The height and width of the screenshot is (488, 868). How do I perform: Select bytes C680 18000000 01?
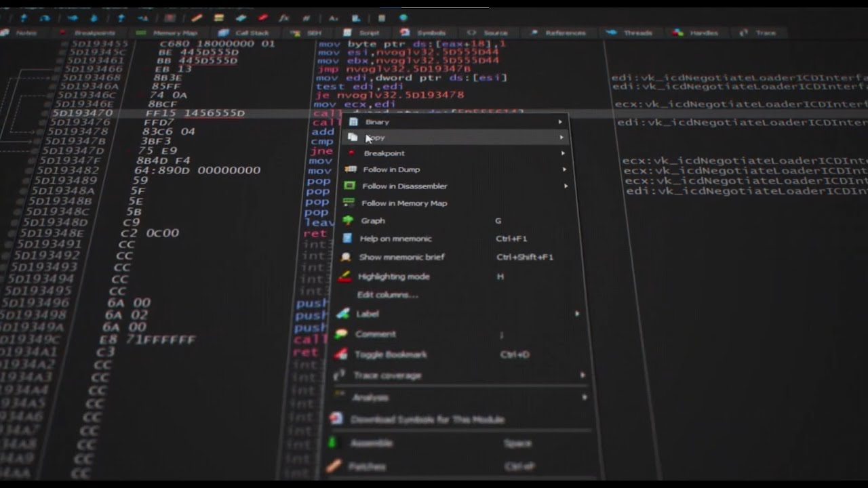[218, 44]
